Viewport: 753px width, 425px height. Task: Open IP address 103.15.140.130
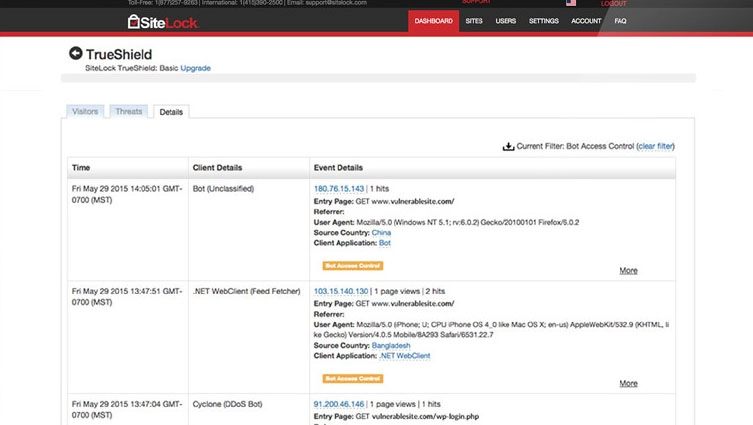tap(340, 291)
